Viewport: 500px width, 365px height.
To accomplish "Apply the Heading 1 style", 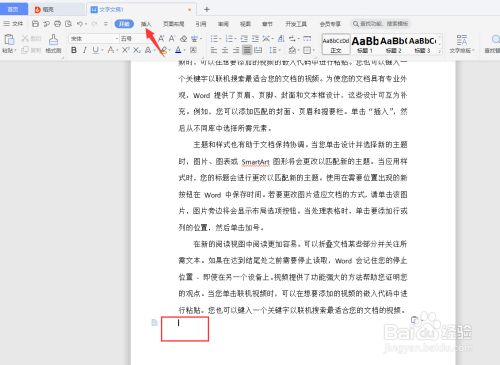I will (x=365, y=44).
